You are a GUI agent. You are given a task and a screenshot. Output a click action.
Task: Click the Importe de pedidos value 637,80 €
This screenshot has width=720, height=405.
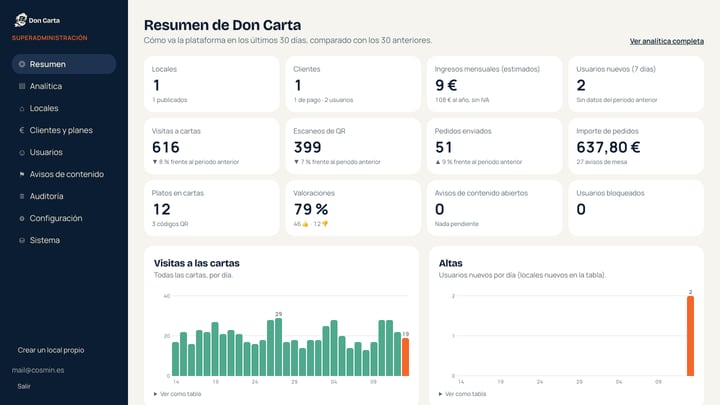608,147
